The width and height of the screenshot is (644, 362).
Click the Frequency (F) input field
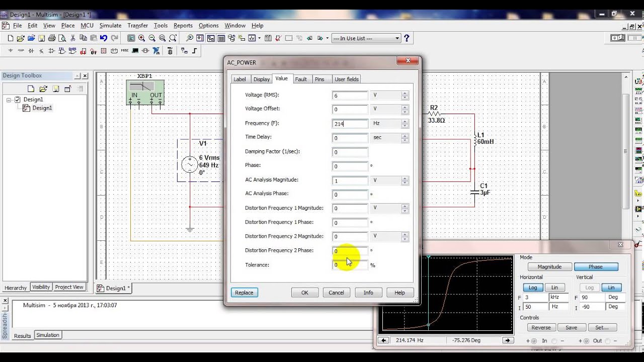click(350, 123)
